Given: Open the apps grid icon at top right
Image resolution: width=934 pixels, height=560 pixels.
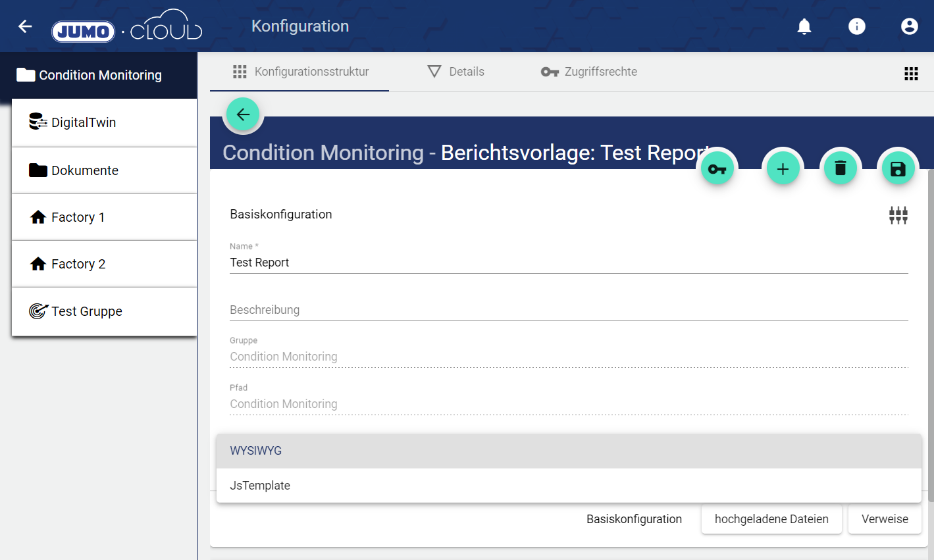Looking at the screenshot, I should (x=911, y=74).
